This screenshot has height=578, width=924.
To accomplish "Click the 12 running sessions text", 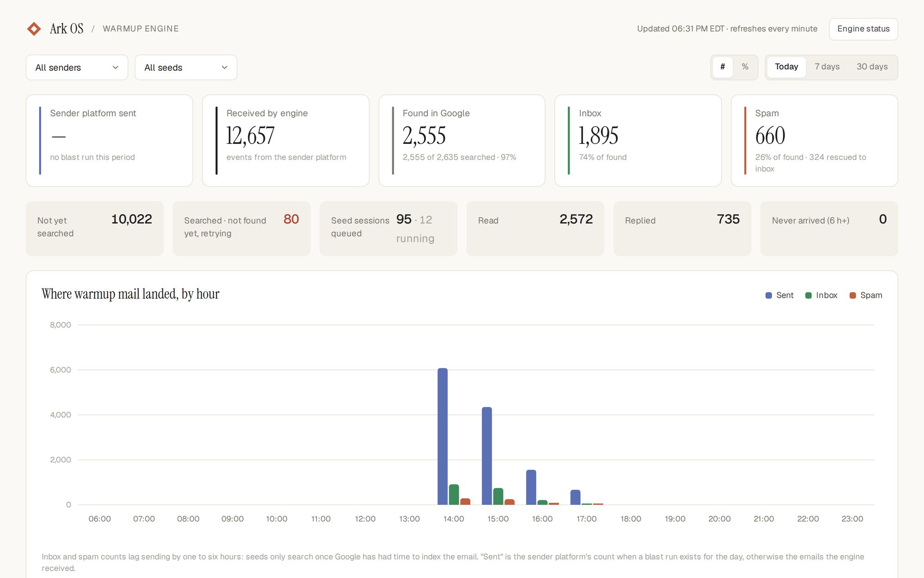I will [x=415, y=229].
